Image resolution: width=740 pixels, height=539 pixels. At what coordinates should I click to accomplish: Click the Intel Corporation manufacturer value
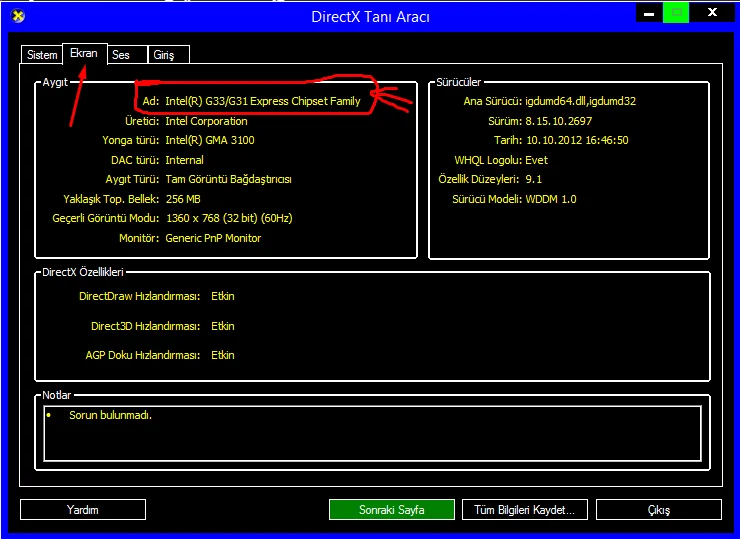point(206,121)
